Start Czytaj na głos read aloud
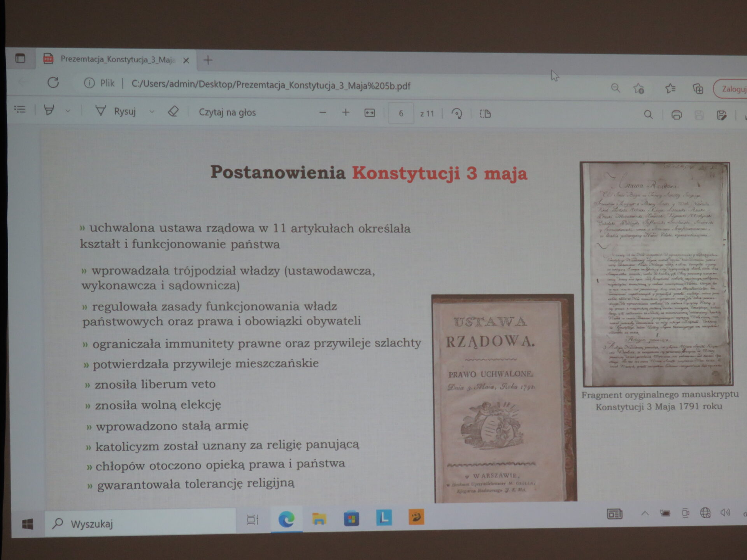Image resolution: width=747 pixels, height=560 pixels. (227, 112)
